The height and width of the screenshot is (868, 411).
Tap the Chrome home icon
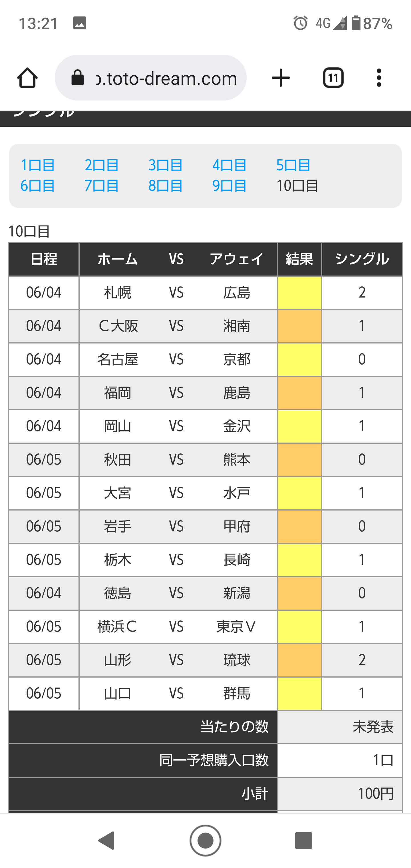click(27, 78)
